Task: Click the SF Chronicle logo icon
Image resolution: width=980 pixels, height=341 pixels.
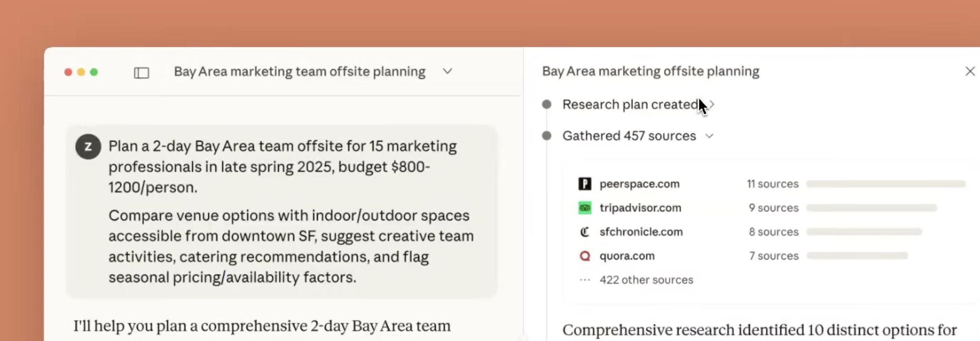Action: click(585, 232)
